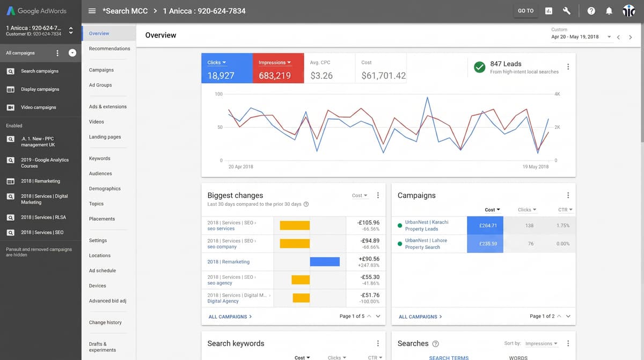The height and width of the screenshot is (360, 644).
Task: Open Campaigns in the page menu
Action: 101,70
